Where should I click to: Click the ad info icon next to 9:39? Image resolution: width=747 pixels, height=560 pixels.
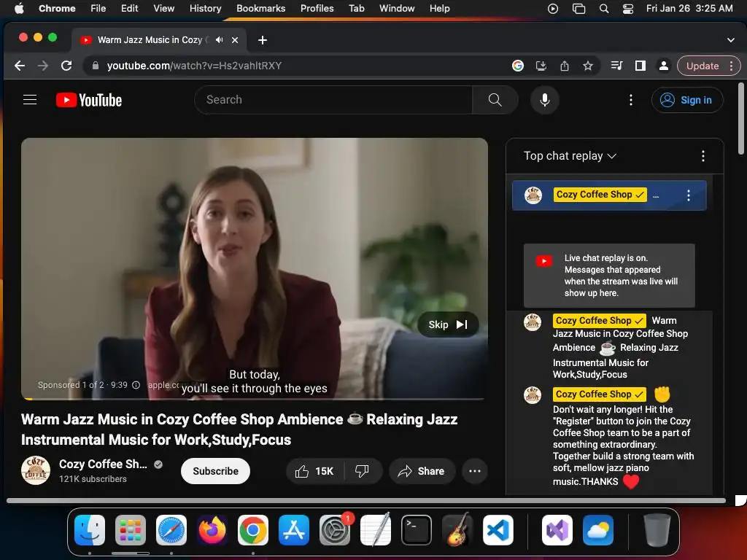coord(136,385)
